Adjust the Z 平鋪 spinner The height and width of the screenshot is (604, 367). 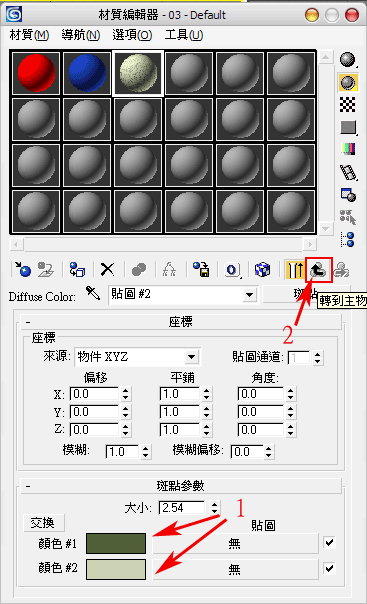tap(206, 430)
